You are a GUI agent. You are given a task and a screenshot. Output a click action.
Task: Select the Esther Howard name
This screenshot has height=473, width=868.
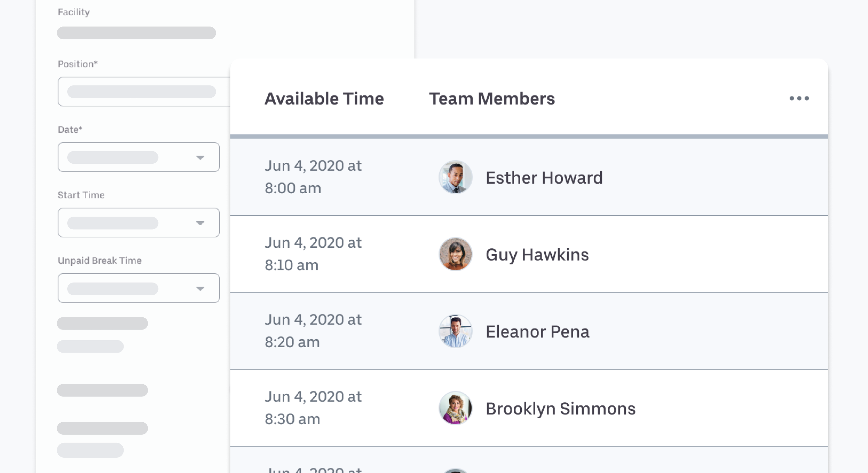(x=544, y=178)
